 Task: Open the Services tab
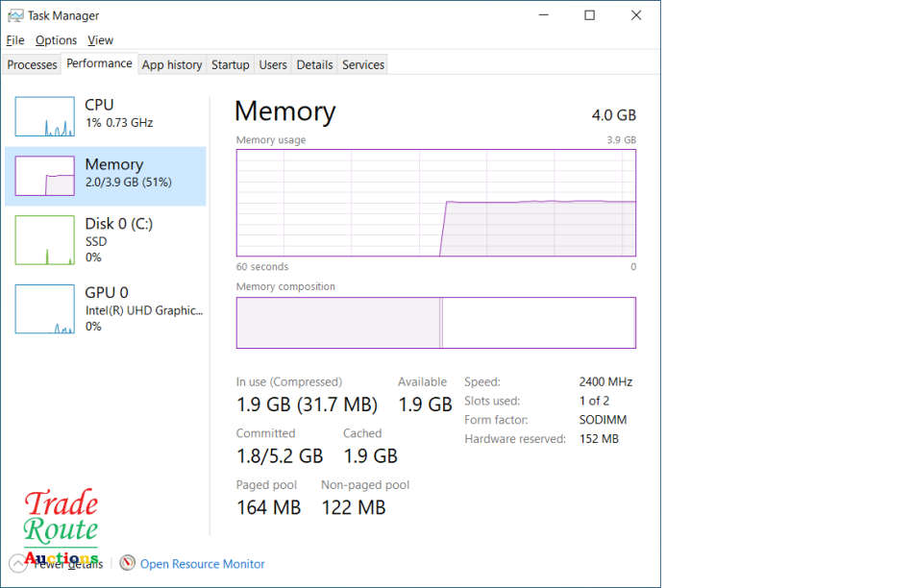pyautogui.click(x=363, y=65)
